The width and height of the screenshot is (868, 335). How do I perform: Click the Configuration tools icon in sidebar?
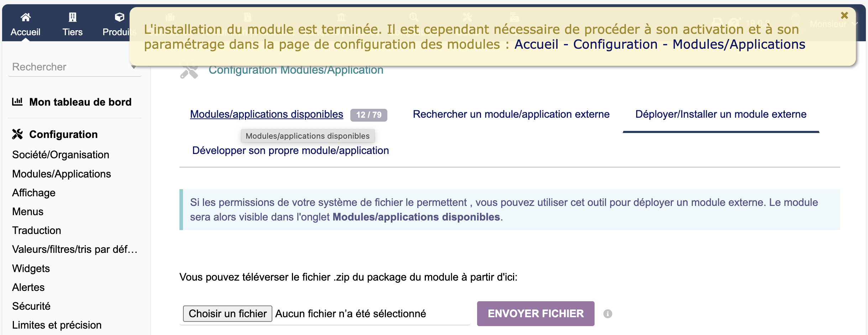click(x=17, y=134)
